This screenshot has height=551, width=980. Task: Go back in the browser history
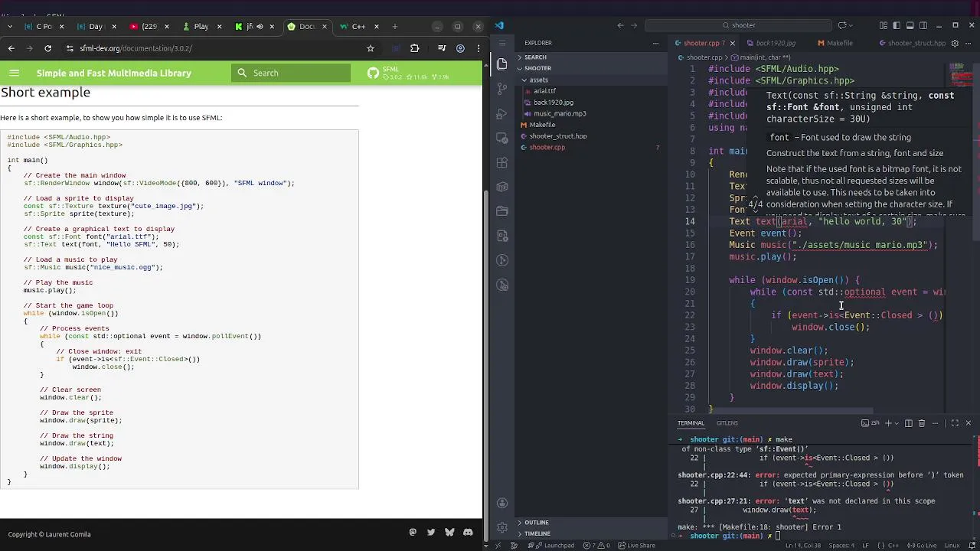click(x=11, y=48)
